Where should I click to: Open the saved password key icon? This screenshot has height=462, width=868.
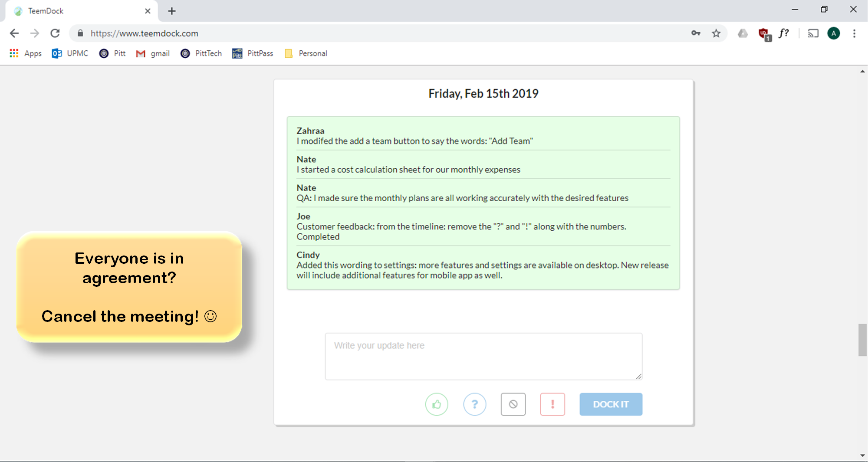pos(696,33)
